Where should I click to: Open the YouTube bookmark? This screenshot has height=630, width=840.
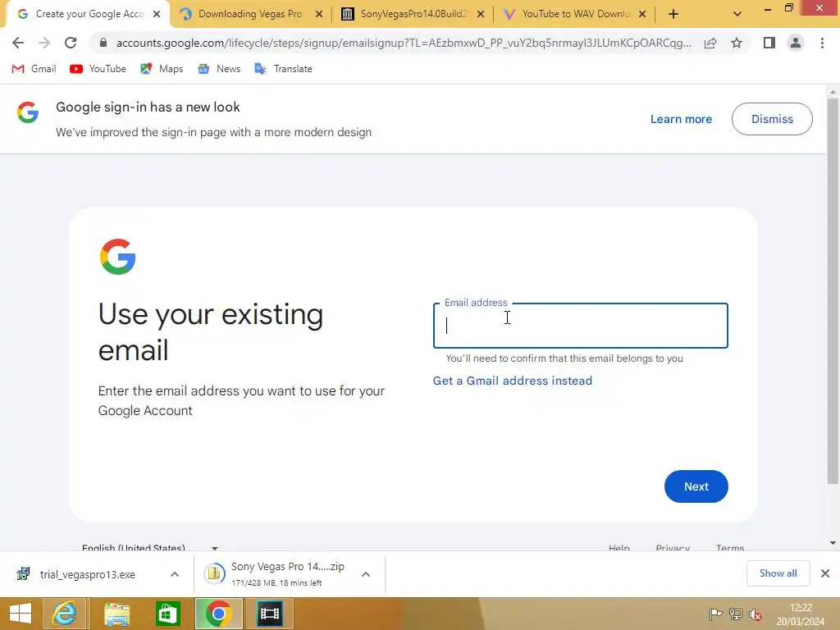coord(98,69)
